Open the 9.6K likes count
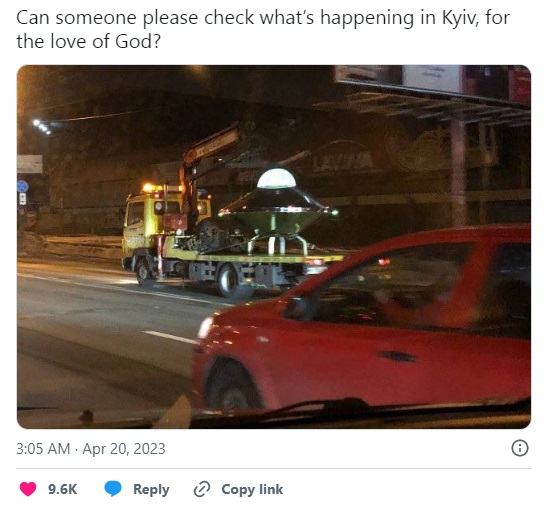This screenshot has height=507, width=546. (x=62, y=489)
